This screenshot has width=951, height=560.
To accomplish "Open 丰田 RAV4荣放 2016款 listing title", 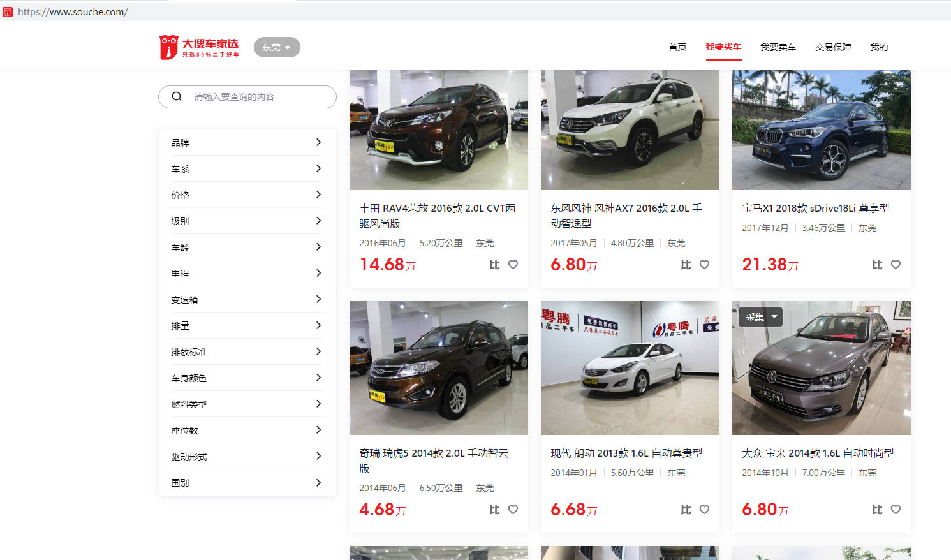I will pyautogui.click(x=438, y=216).
